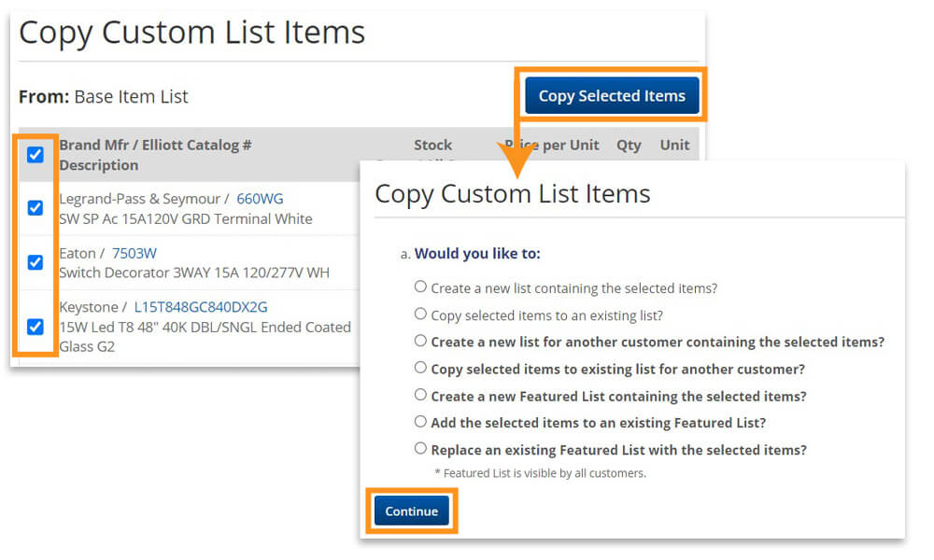Open the L15T848GC840DX2G catalog link
Image resolution: width=934 pixels, height=560 pixels.
coord(201,307)
